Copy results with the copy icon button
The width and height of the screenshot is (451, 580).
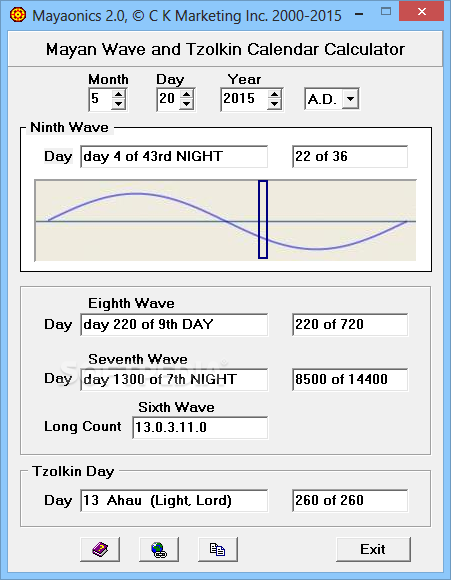pyautogui.click(x=218, y=549)
